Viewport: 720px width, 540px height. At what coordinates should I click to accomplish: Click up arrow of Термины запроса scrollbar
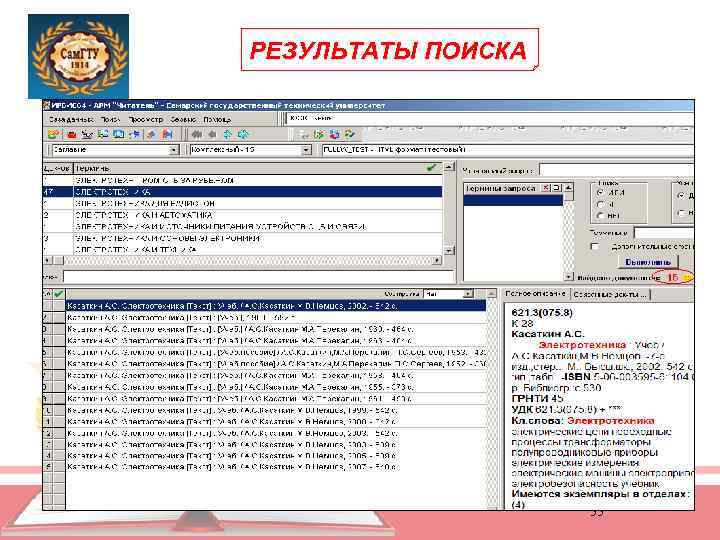click(568, 188)
